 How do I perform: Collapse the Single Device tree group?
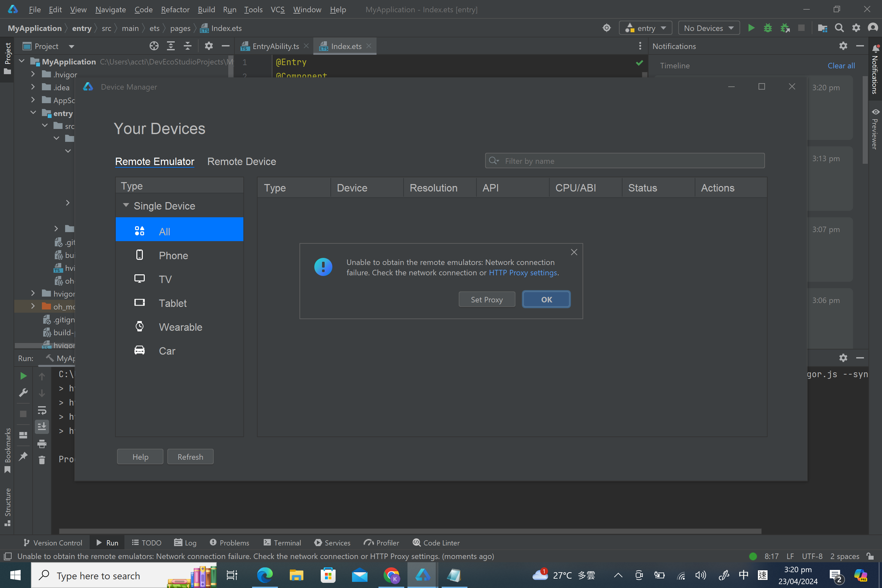[126, 205]
